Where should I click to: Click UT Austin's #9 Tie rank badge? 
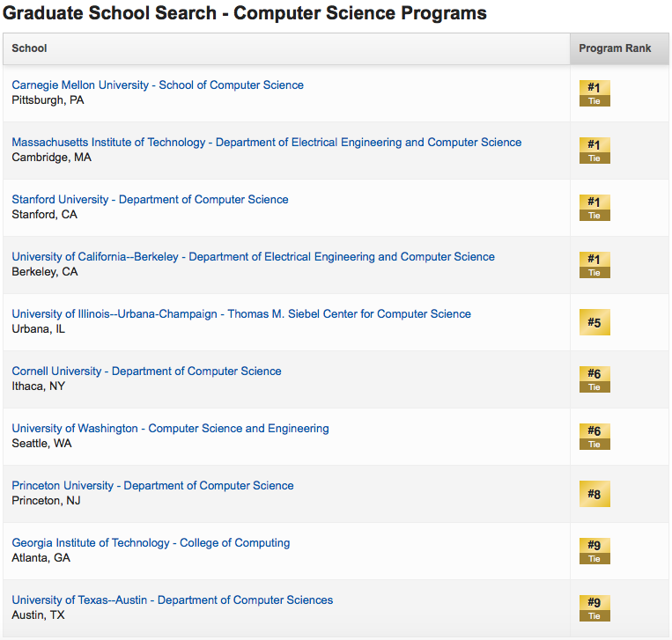coord(594,608)
